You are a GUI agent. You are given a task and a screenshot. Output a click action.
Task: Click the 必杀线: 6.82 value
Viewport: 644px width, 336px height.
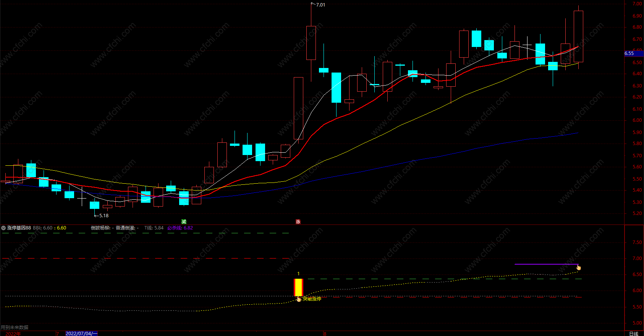180,228
